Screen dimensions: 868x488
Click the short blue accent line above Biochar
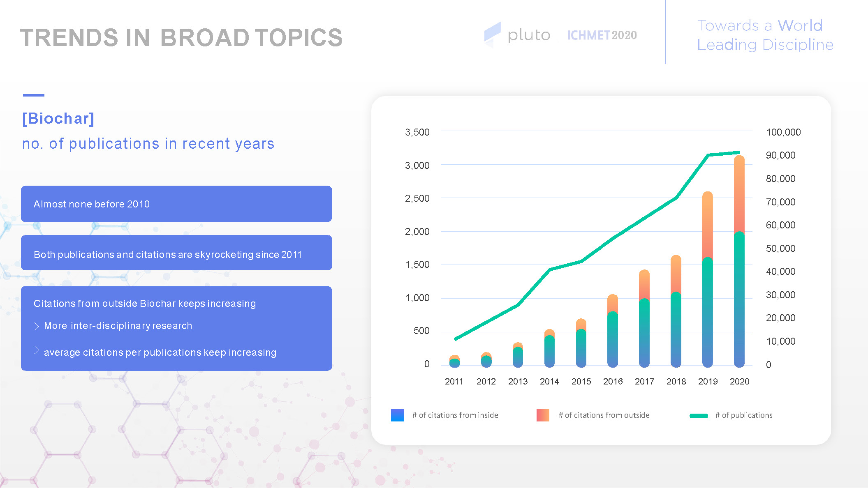pyautogui.click(x=34, y=95)
